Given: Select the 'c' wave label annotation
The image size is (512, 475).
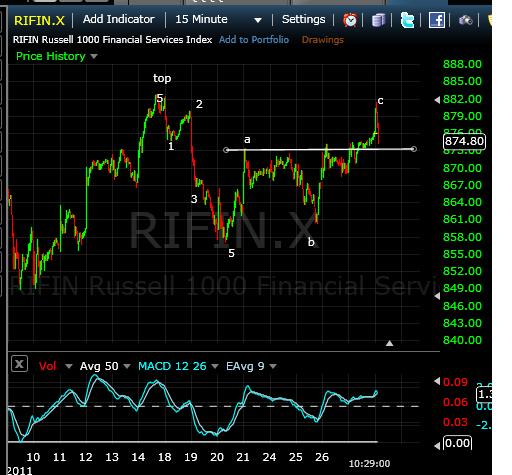Looking at the screenshot, I should (380, 100).
